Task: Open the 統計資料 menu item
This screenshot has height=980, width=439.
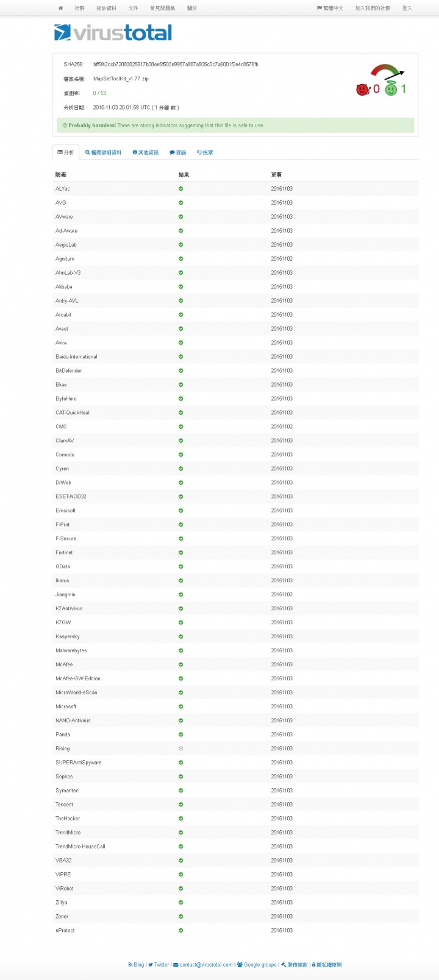Action: (x=106, y=9)
